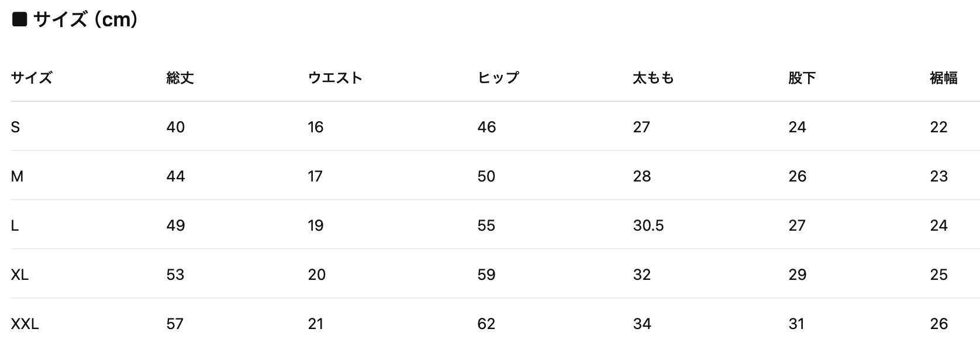Click the hem width value 23 for M
980x363 pixels.
coord(938,176)
